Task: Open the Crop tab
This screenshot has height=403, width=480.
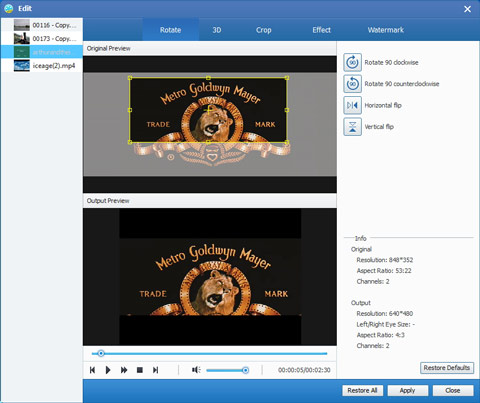Action: (264, 30)
